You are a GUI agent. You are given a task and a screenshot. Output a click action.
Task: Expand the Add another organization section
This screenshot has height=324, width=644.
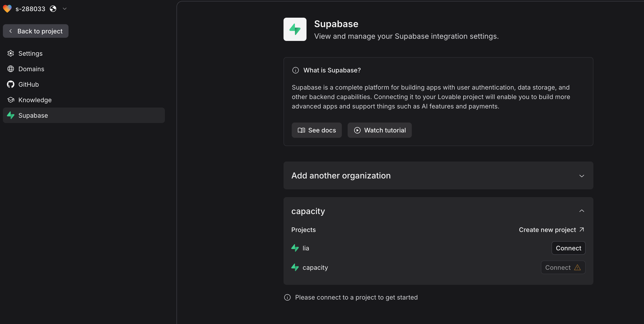point(582,176)
